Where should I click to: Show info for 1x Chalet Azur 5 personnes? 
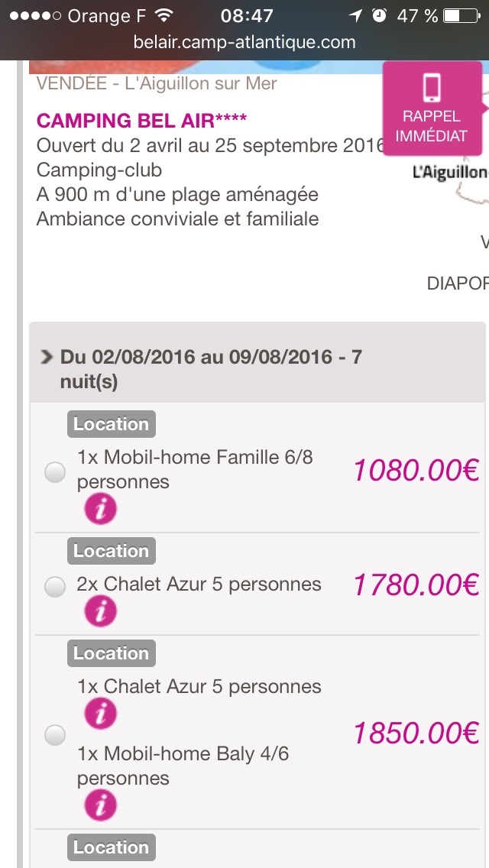pos(100,713)
